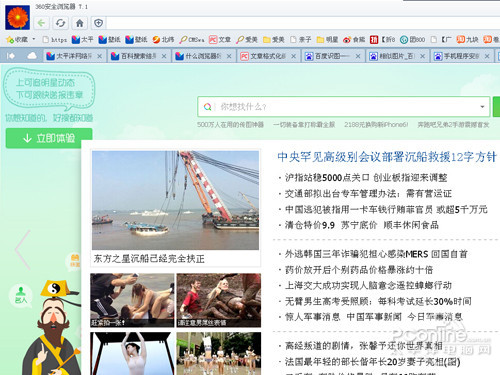The width and height of the screenshot is (500, 375).
Task: Open the 文章 bookmark
Action: (220, 40)
